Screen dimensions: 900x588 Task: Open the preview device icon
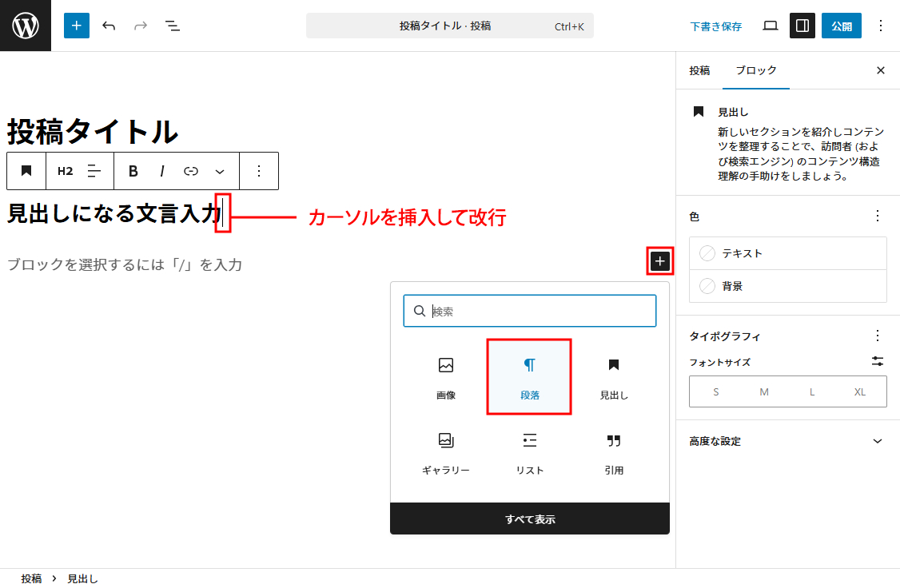point(771,26)
